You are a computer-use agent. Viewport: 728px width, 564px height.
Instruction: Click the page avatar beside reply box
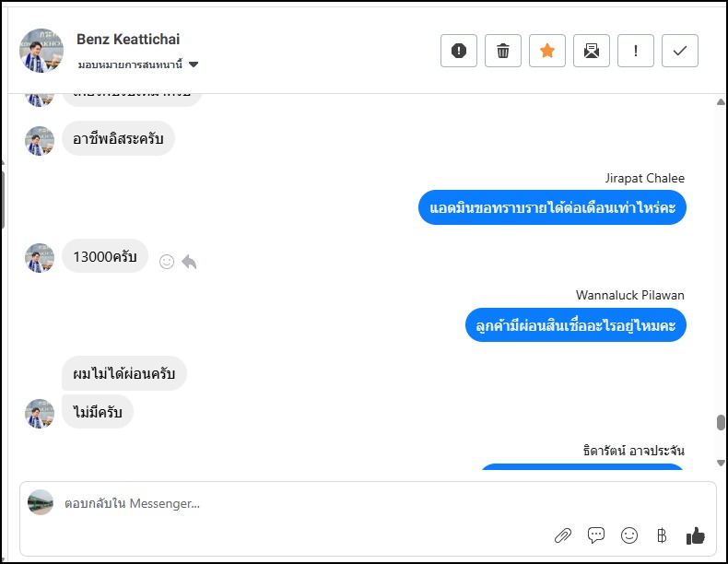coord(41,502)
